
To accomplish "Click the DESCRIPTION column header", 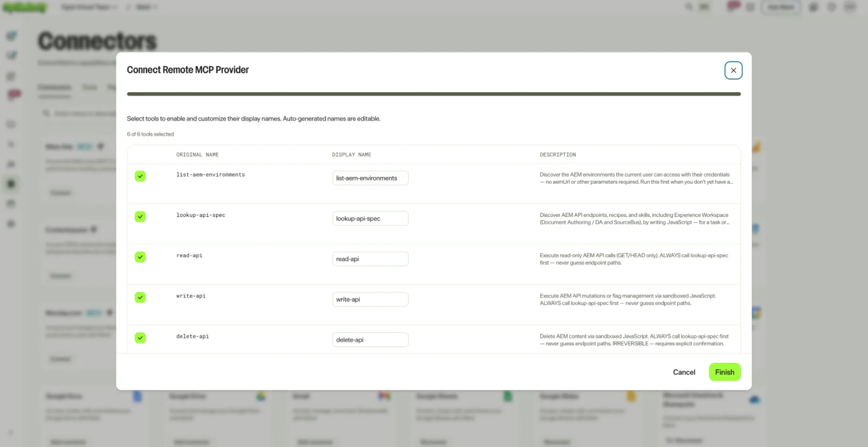I will (x=557, y=154).
